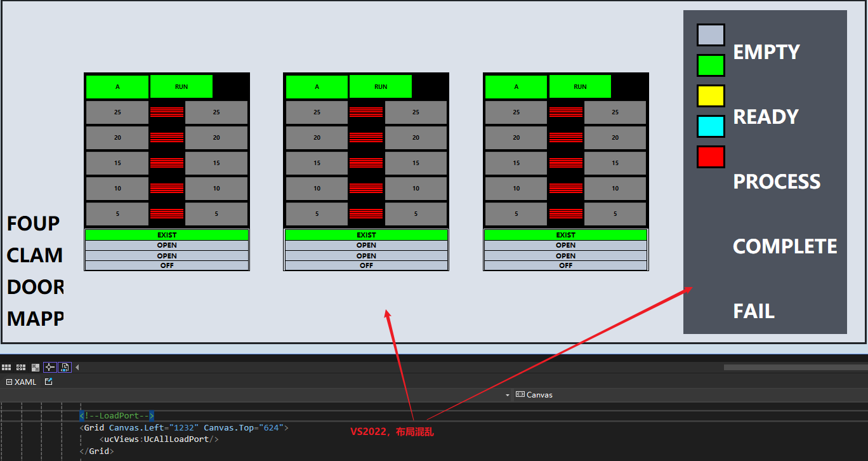Click the READY legend label
The image size is (868, 461).
coord(766,117)
